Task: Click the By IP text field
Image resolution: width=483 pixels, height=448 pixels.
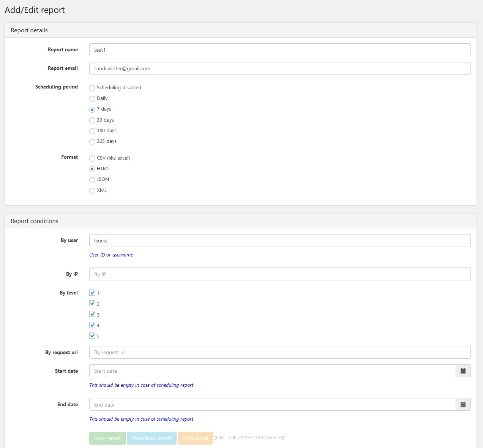Action: pyautogui.click(x=279, y=274)
